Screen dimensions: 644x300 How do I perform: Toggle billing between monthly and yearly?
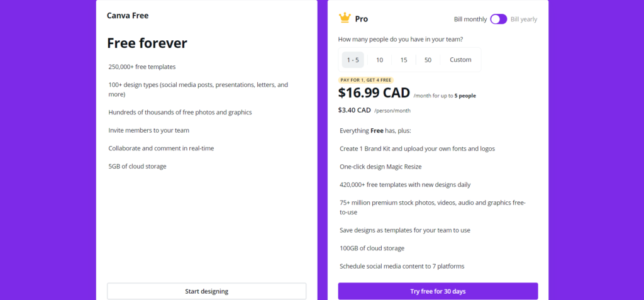[x=499, y=19]
